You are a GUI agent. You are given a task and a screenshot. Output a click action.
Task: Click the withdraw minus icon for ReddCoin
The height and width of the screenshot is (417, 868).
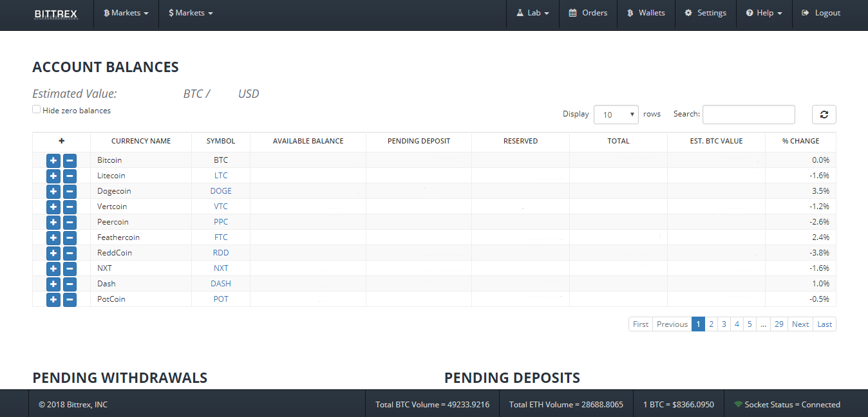(x=70, y=253)
